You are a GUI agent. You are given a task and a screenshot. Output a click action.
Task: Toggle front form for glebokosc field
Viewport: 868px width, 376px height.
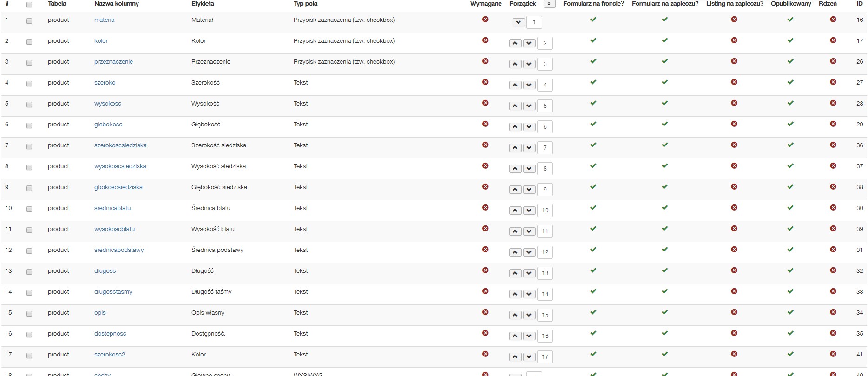[x=593, y=124]
